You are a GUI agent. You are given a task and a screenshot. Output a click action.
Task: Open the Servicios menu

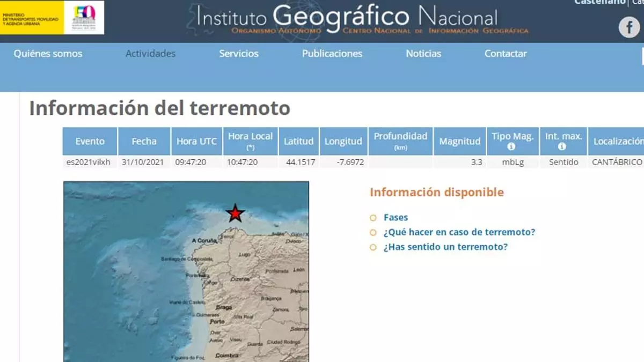[239, 54]
